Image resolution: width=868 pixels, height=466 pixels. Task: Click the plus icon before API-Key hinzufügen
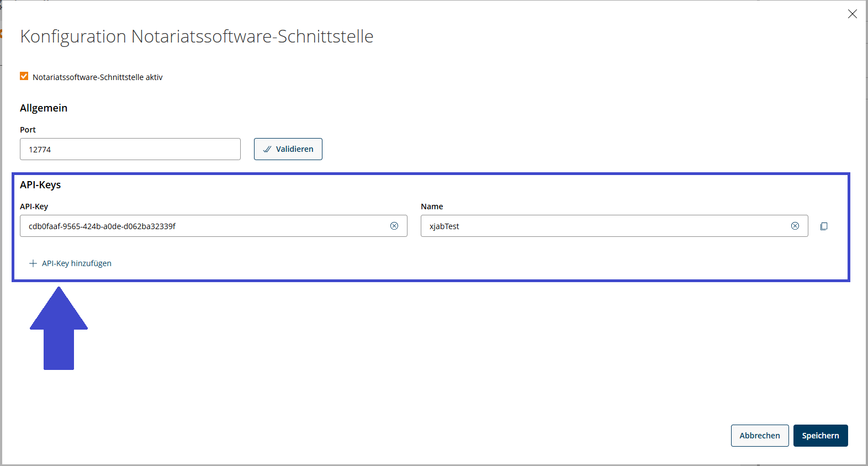coord(33,263)
